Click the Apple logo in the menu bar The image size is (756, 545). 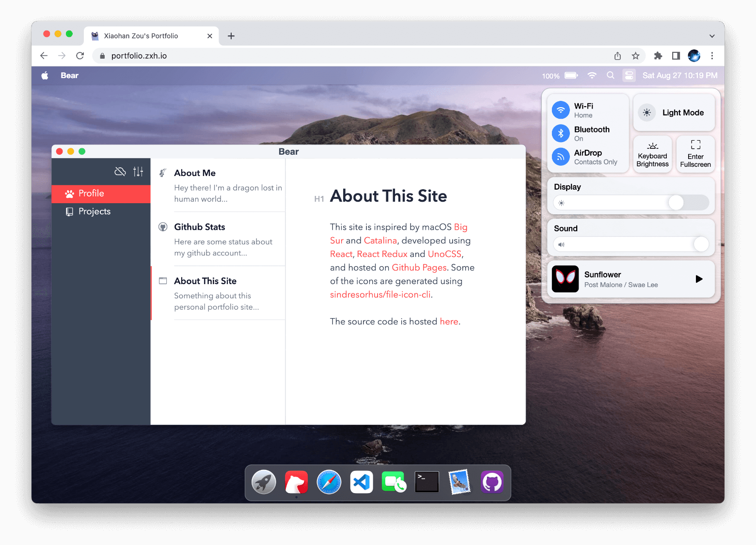[45, 76]
